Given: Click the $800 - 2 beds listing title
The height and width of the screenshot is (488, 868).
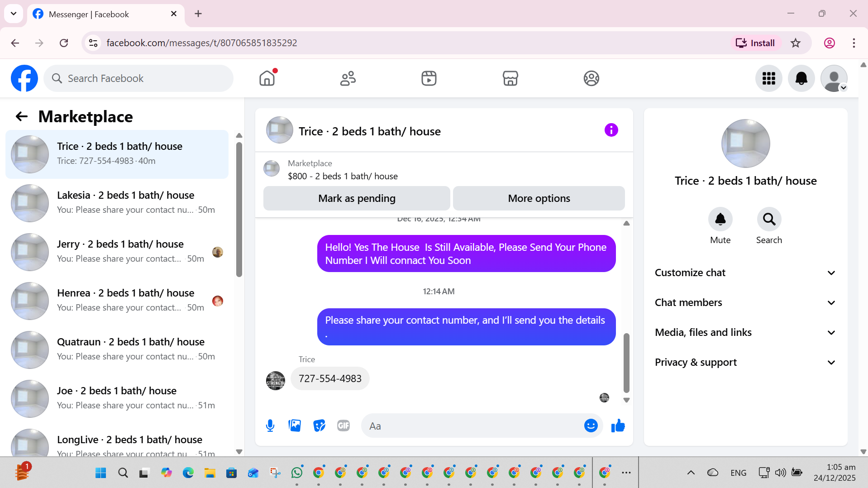Looking at the screenshot, I should point(343,176).
